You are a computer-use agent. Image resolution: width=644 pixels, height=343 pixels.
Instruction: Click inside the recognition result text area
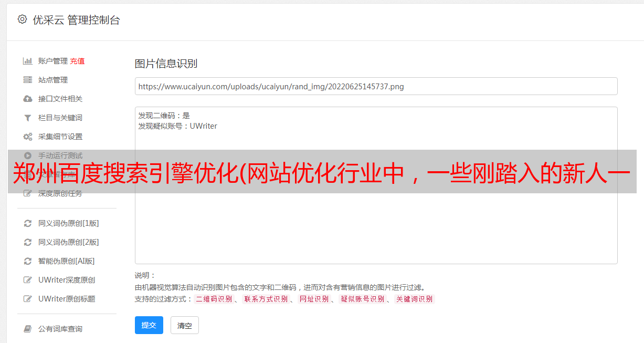coord(376,185)
